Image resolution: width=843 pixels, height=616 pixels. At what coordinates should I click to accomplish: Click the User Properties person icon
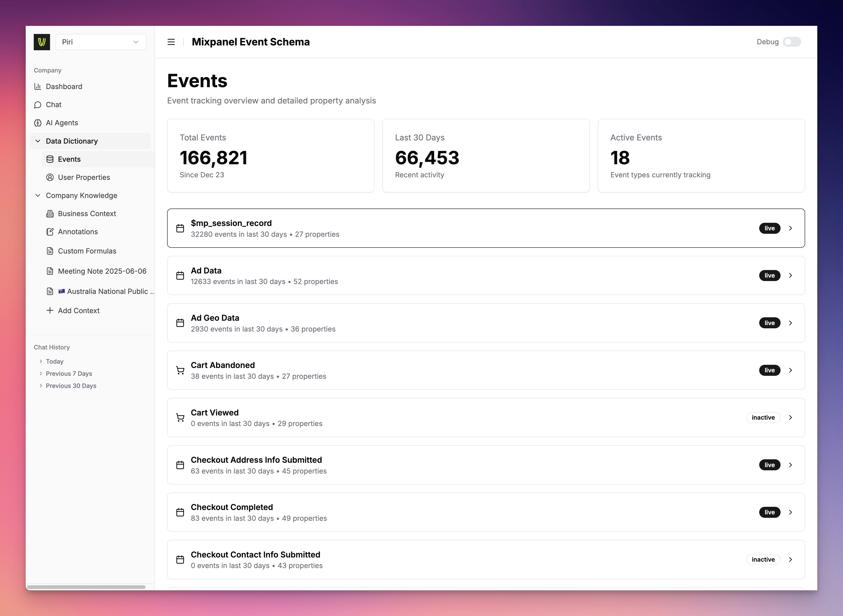point(50,178)
